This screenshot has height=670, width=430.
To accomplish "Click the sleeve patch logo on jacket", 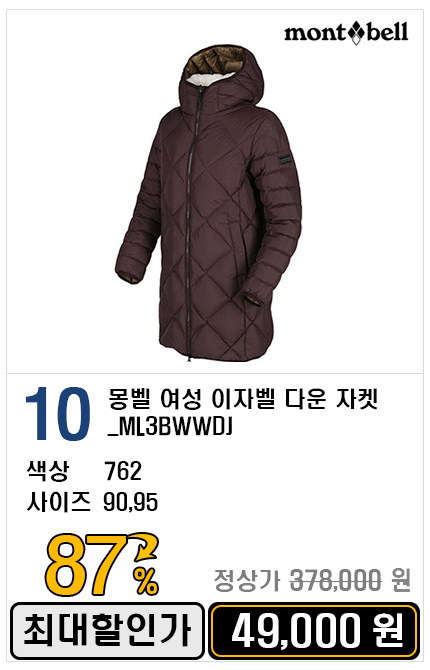I will 285,161.
